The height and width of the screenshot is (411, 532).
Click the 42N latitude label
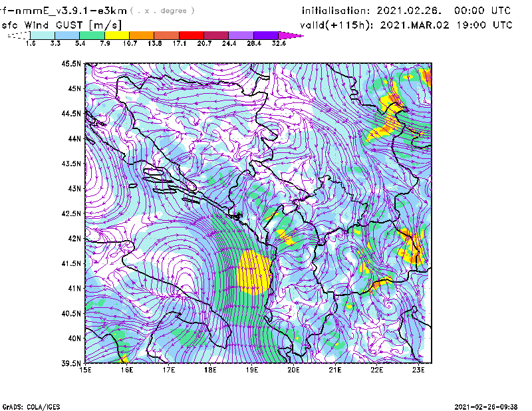click(x=74, y=239)
